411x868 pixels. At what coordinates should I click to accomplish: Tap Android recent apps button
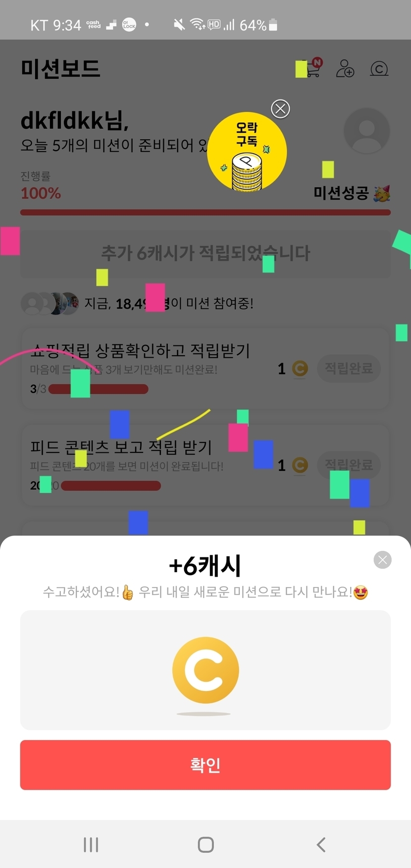[91, 844]
